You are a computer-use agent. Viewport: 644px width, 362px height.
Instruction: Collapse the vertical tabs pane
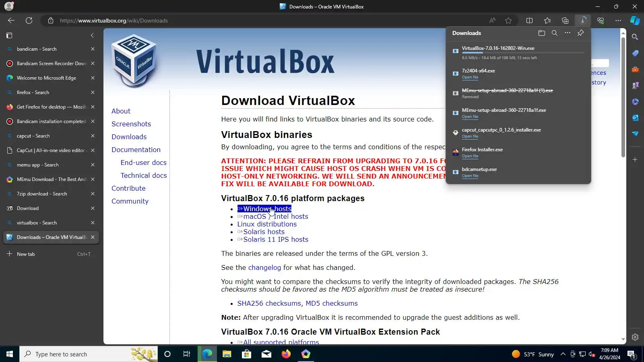coord(92,35)
